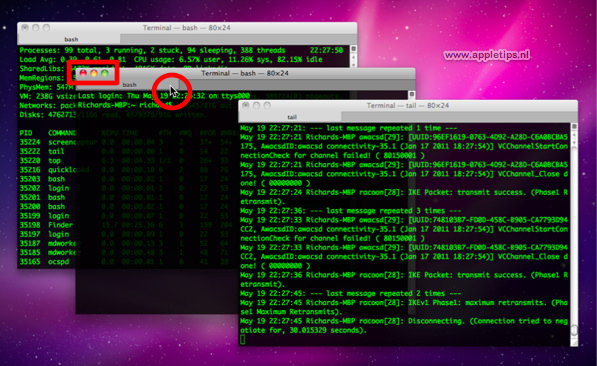
Task: Click log line "last message repeated 1 time"
Action: coord(349,128)
